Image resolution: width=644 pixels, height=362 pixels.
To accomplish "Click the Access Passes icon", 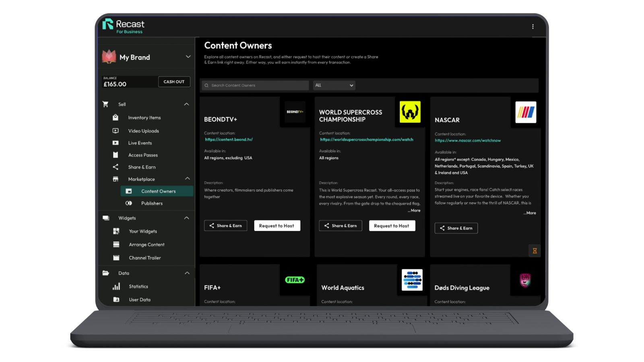I will [116, 155].
